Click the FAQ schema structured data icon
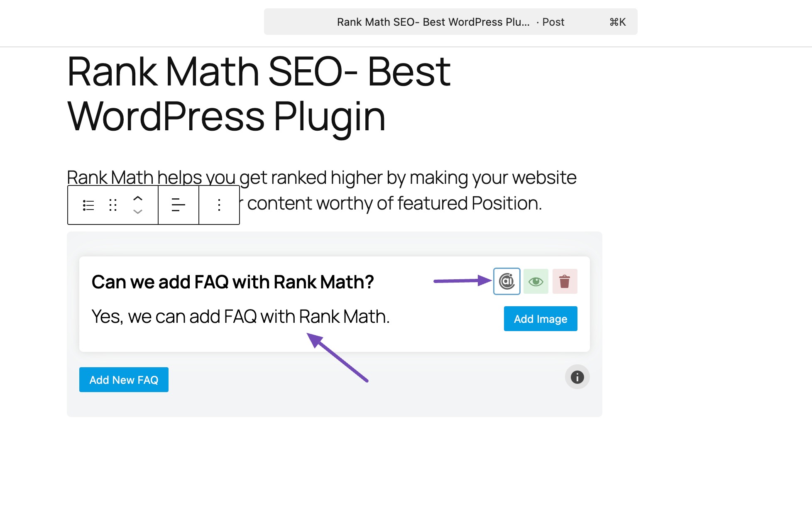The image size is (812, 517). (506, 281)
